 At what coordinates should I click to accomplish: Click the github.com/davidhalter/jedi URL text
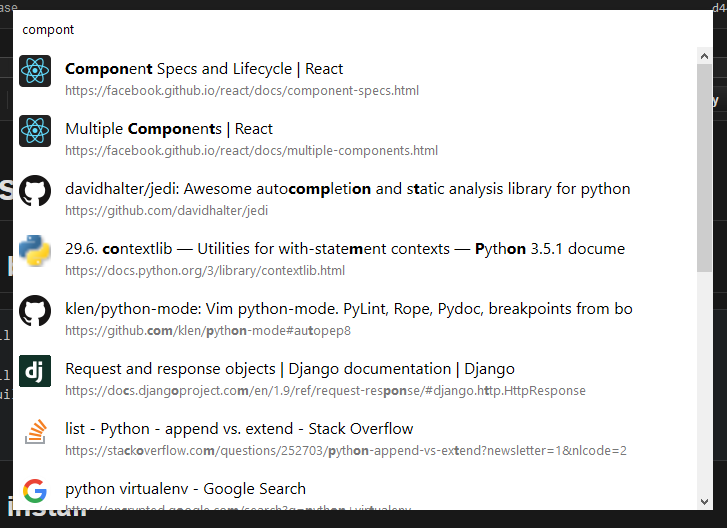pyautogui.click(x=166, y=211)
